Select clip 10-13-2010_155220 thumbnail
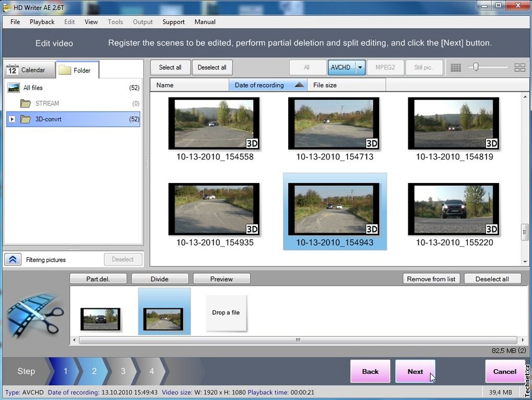532x400 pixels. 454,209
